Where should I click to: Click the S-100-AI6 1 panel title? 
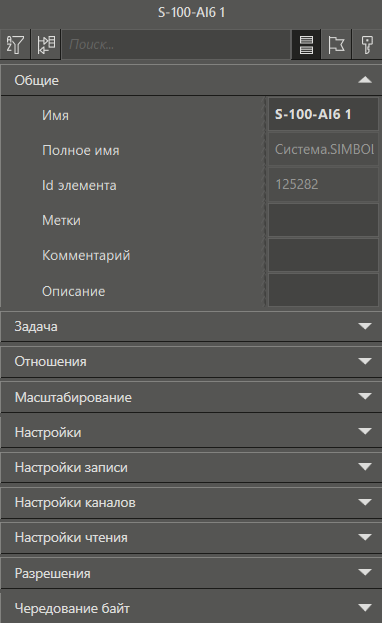pyautogui.click(x=191, y=12)
